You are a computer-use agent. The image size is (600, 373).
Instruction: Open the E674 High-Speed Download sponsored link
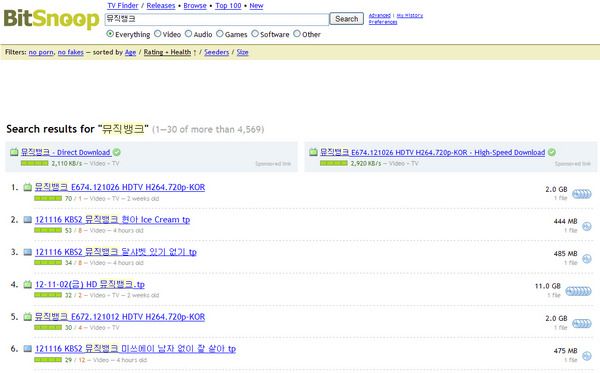tap(432, 152)
